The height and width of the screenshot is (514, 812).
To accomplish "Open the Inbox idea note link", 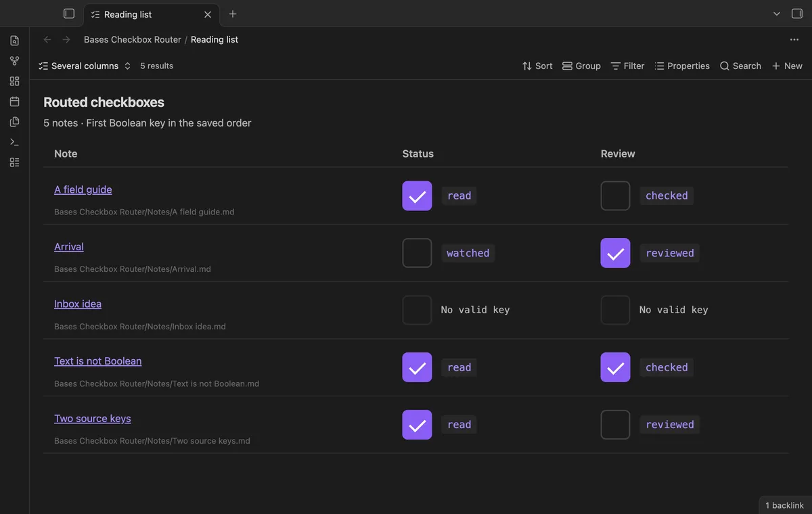I will point(78,304).
